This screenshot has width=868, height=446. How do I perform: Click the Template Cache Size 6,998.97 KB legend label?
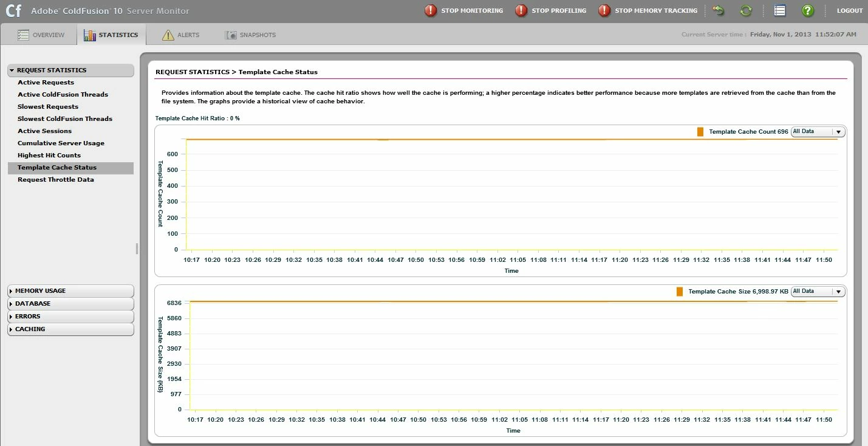click(738, 292)
